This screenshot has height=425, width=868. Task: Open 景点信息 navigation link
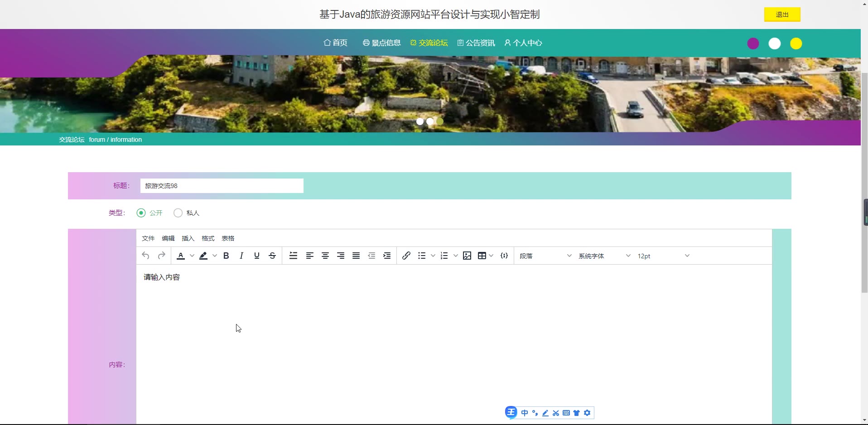381,43
